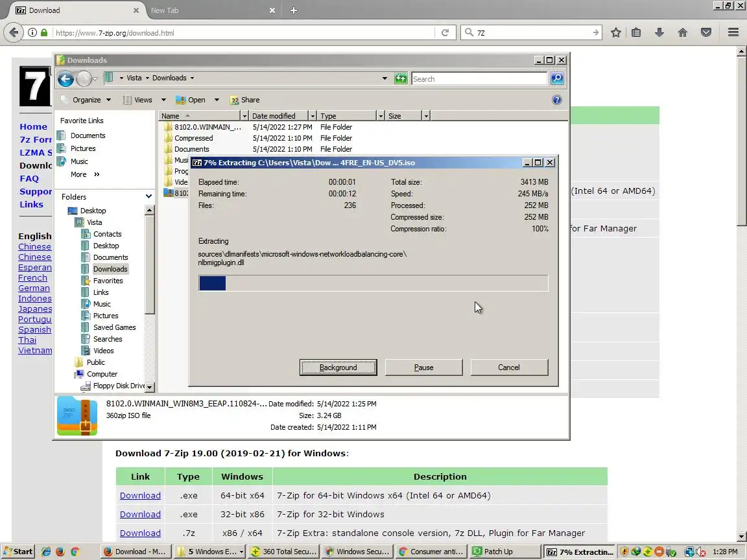Open Size column filter dropdown
Screen dimensions: 747x560
coord(426,116)
